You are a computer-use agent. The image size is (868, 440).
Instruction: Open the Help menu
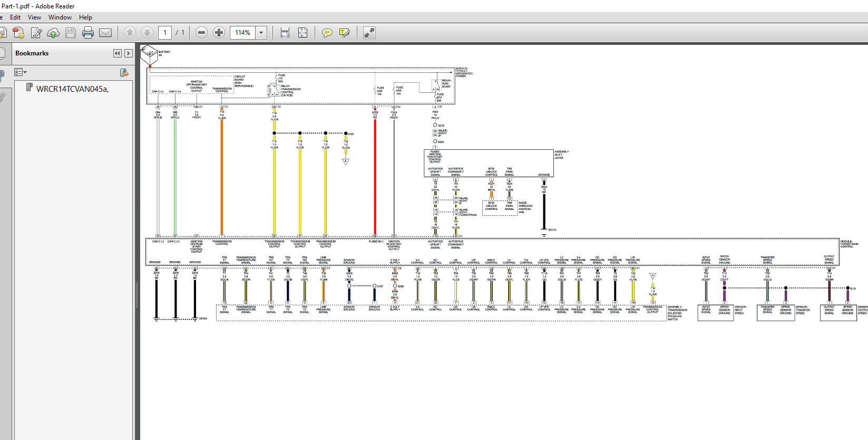click(x=85, y=17)
